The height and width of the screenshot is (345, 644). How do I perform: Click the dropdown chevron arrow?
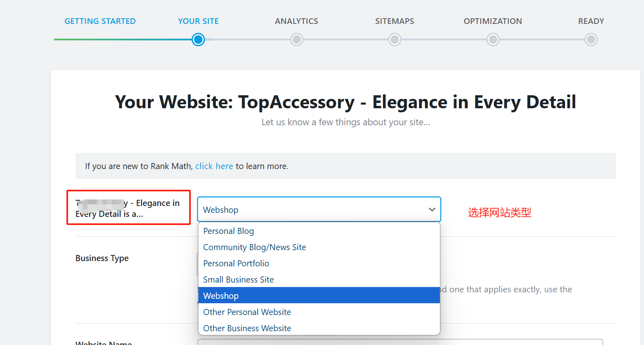[x=432, y=210]
